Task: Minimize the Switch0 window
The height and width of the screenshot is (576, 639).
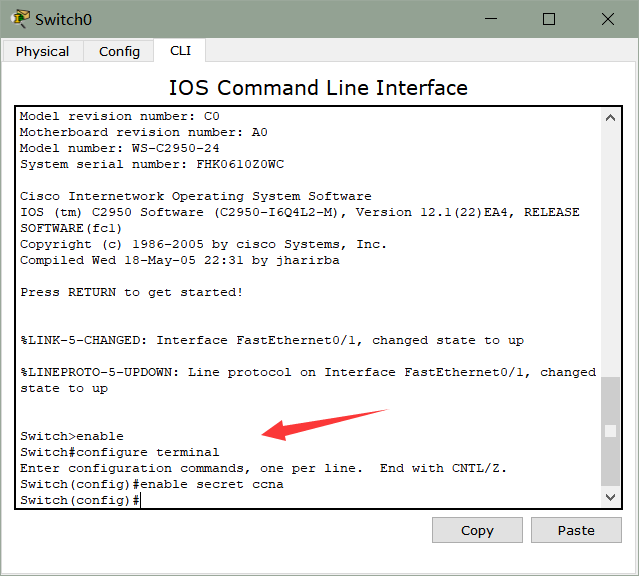Action: tap(491, 19)
